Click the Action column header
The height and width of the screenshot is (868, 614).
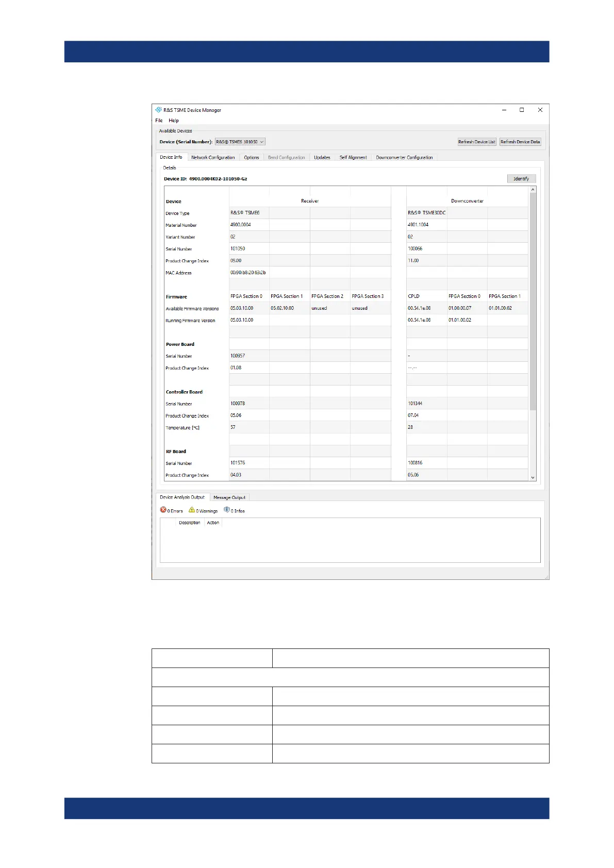[213, 523]
